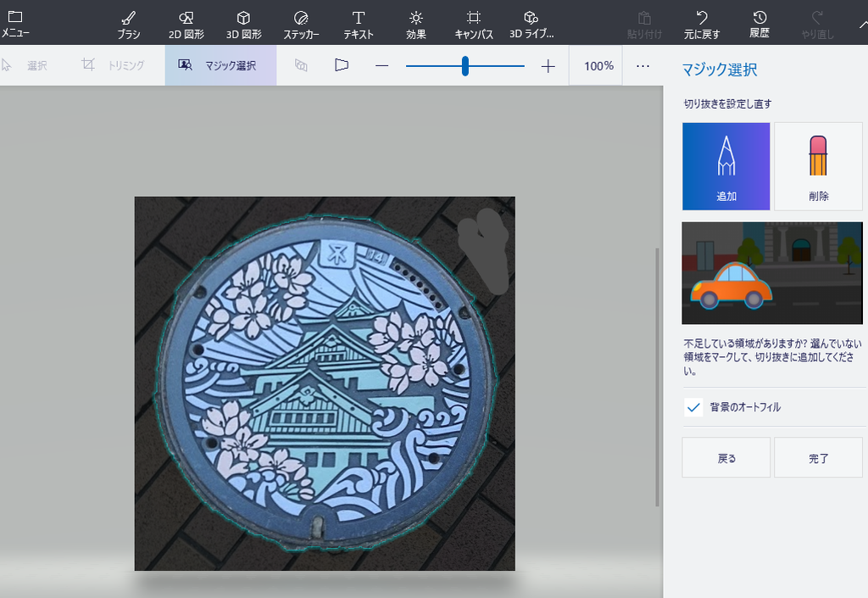
Task: Open the overflow menu next to zoom level
Action: [642, 64]
